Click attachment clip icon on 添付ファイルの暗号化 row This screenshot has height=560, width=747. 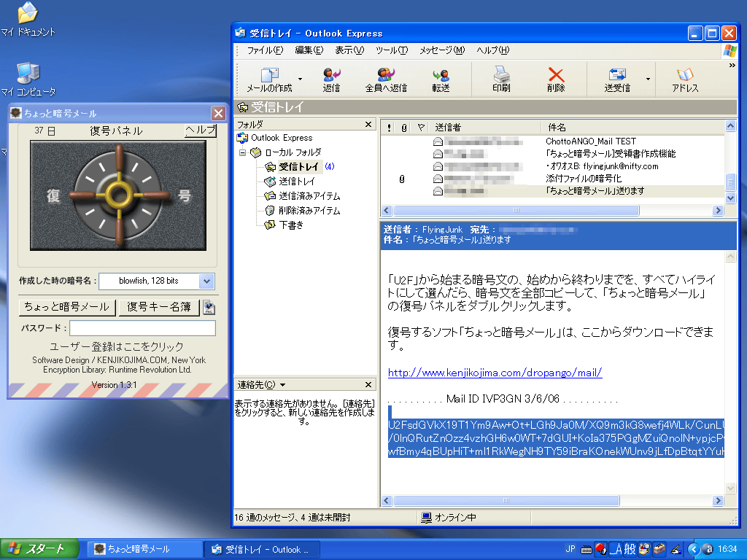click(402, 179)
